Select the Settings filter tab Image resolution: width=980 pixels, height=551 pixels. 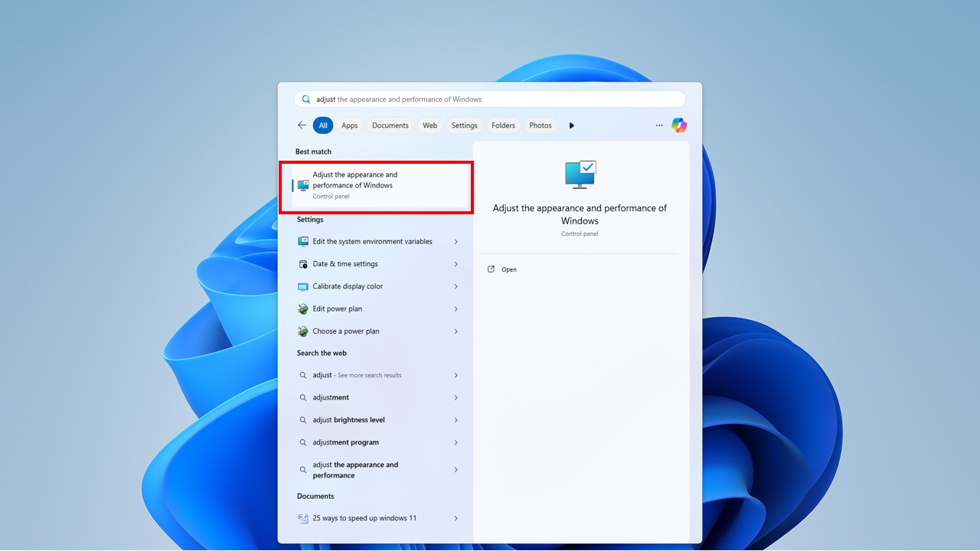point(464,126)
